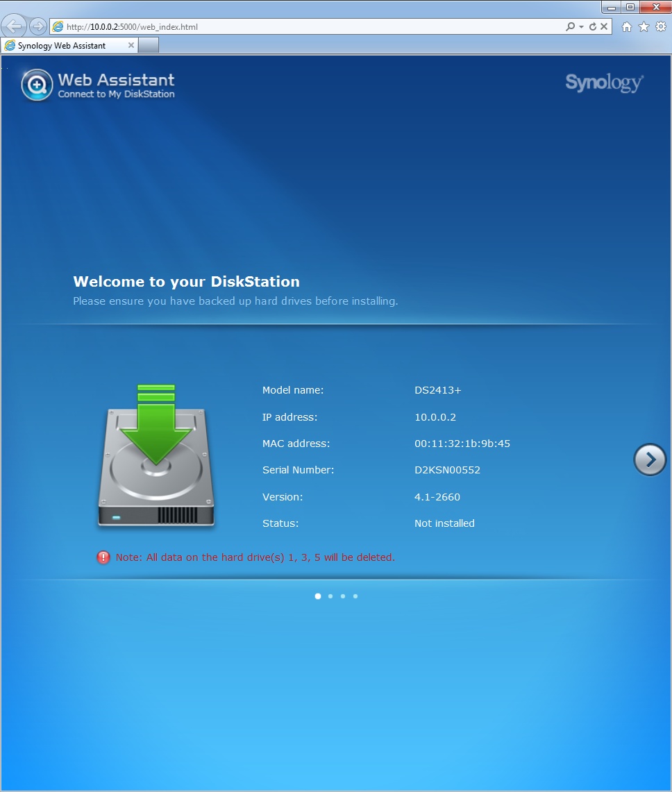Open Favorites with the star icon
The image size is (672, 792).
pyautogui.click(x=644, y=27)
